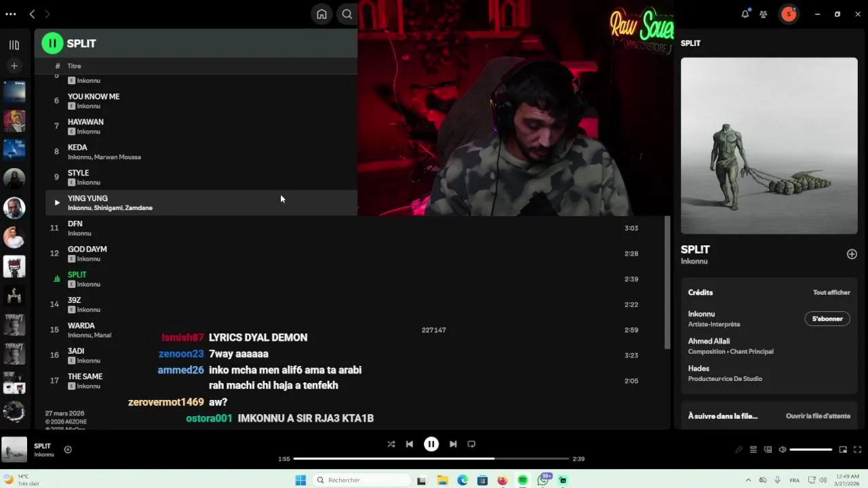This screenshot has height=488, width=868.
Task: Open WhatsApp taskbar icon with badge
Action: [x=543, y=480]
